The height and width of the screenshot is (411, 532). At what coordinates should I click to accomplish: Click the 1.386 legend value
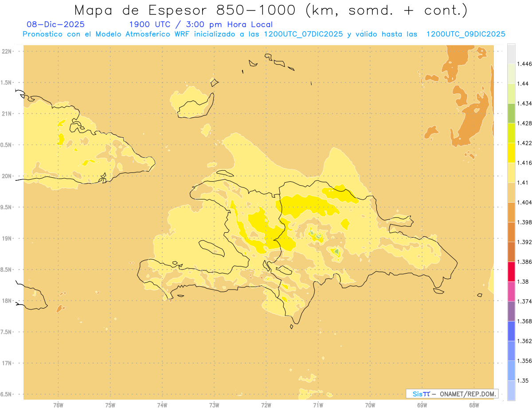pos(524,262)
